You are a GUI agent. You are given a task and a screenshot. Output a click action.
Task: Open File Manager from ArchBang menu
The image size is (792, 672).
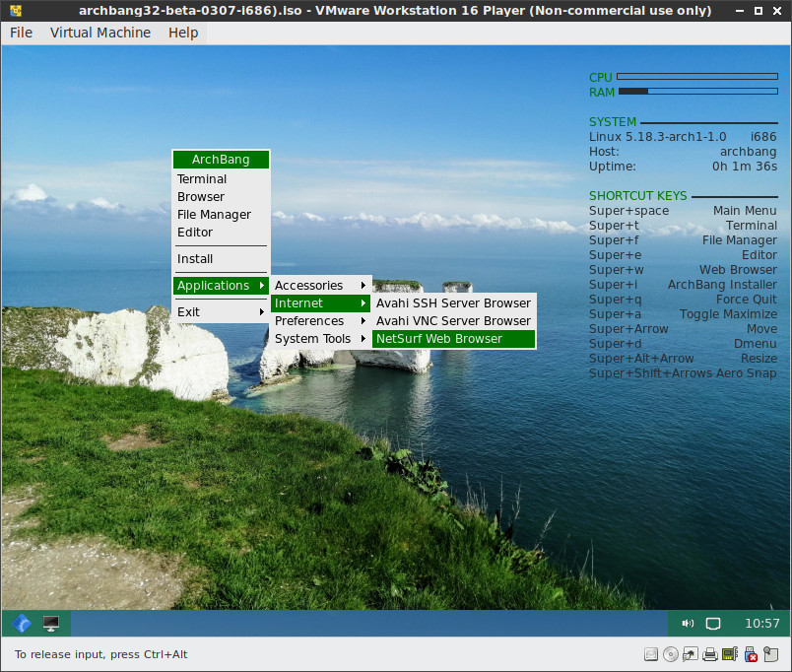click(221, 214)
